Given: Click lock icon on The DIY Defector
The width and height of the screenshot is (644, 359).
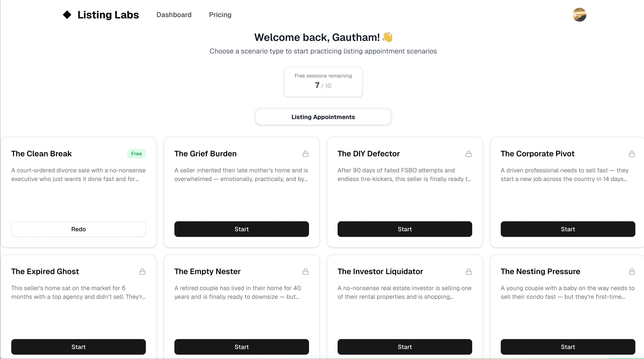Looking at the screenshot, I should click(x=469, y=154).
